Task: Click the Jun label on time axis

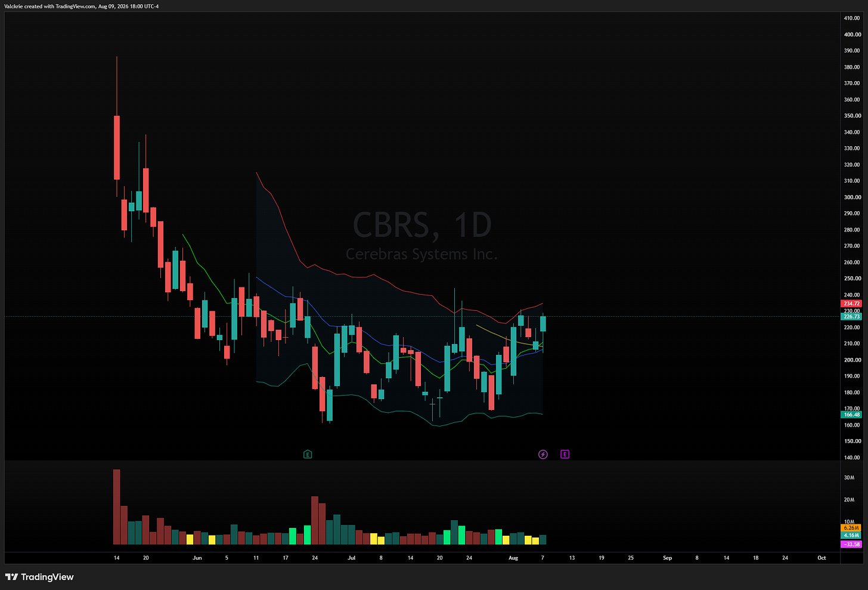Action: click(197, 558)
